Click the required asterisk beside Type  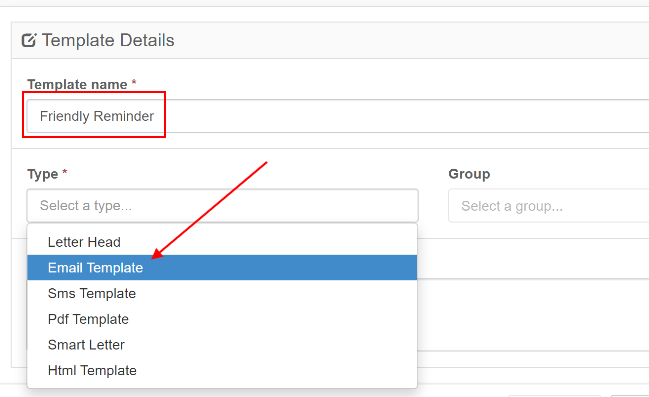tap(65, 171)
